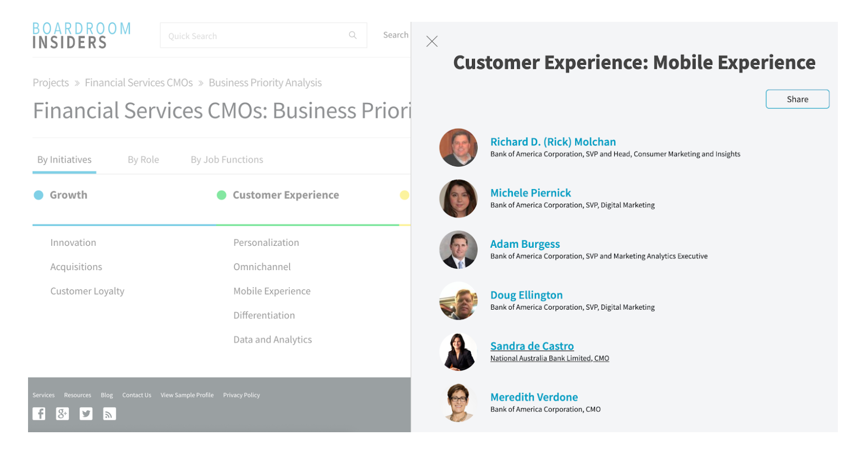Open the RSS feed footer icon
The width and height of the screenshot is (868, 453).
pos(110,414)
